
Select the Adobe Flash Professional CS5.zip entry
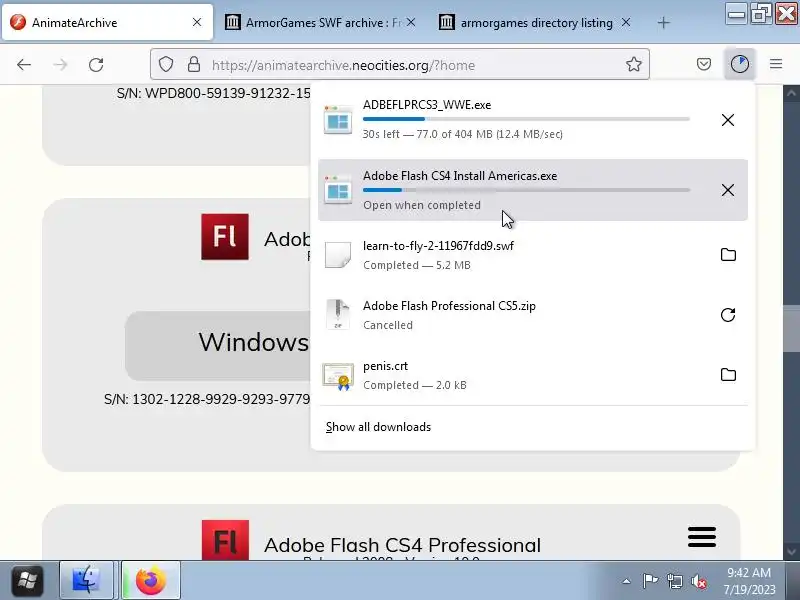coord(533,315)
